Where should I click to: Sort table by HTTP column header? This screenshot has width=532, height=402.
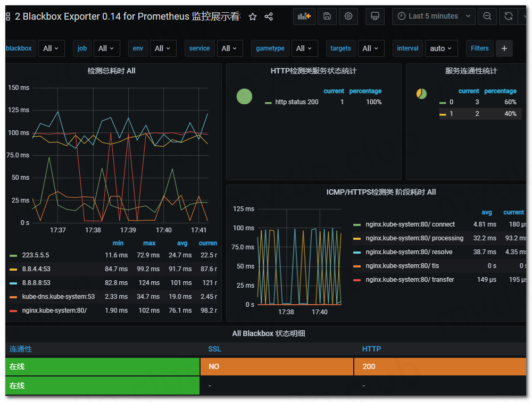(x=371, y=349)
